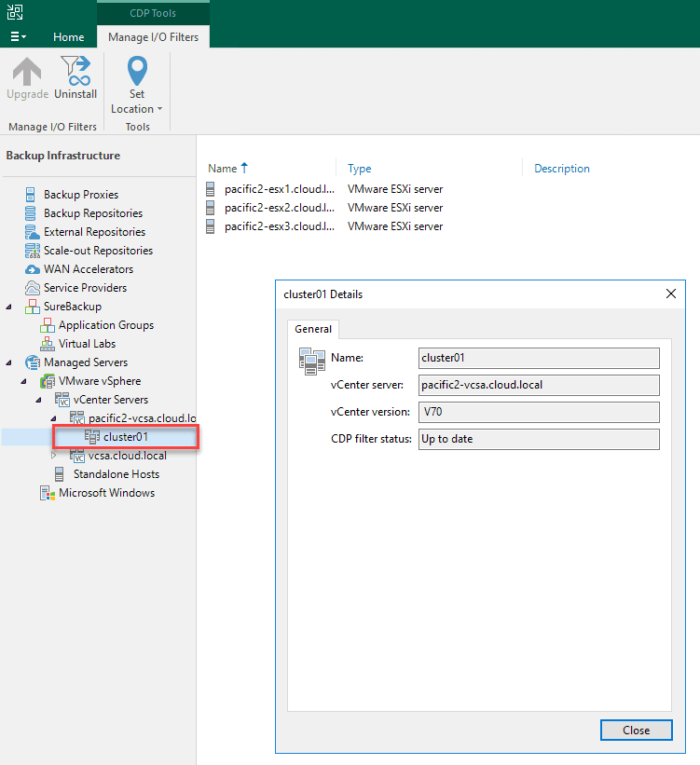Click the WAN Accelerators icon
700x765 pixels.
(33, 269)
